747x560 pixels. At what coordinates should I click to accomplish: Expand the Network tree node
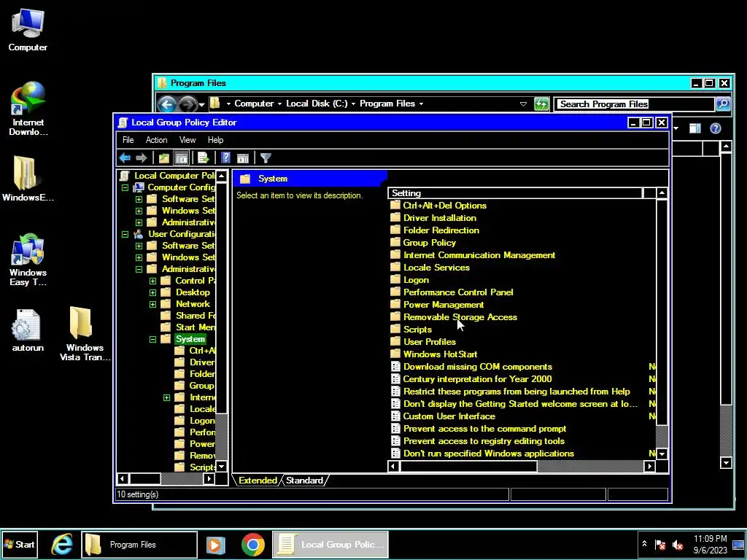(152, 304)
